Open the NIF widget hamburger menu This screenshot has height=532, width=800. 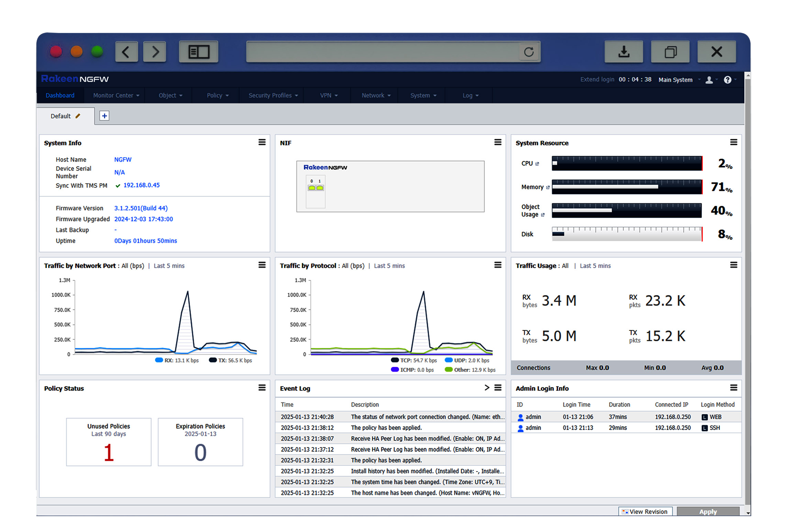(497, 142)
